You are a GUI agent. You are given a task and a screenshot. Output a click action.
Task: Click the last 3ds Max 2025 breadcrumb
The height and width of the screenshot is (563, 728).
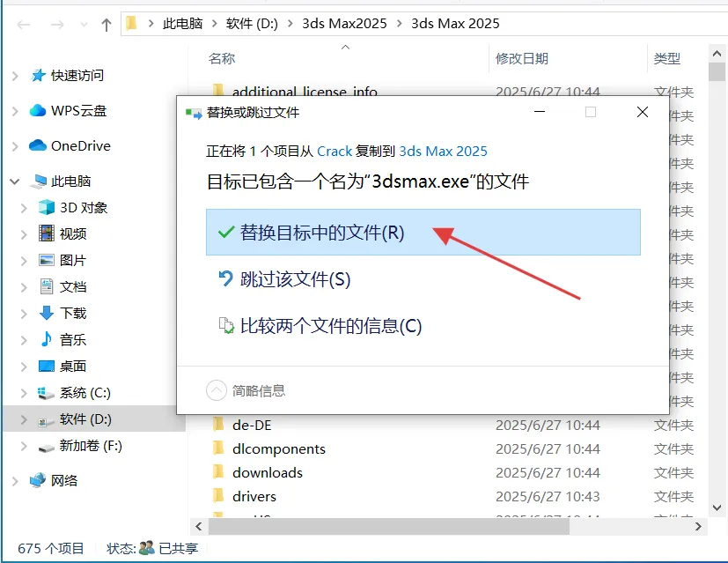[455, 23]
